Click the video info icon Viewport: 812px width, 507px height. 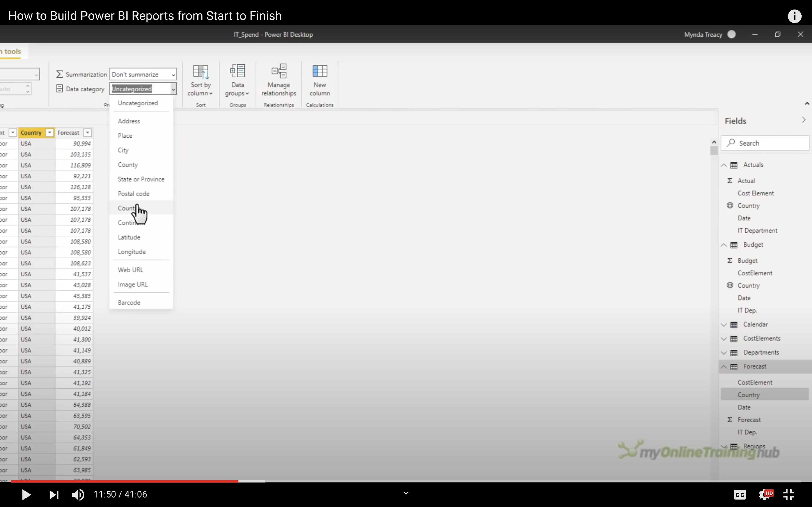pyautogui.click(x=794, y=16)
